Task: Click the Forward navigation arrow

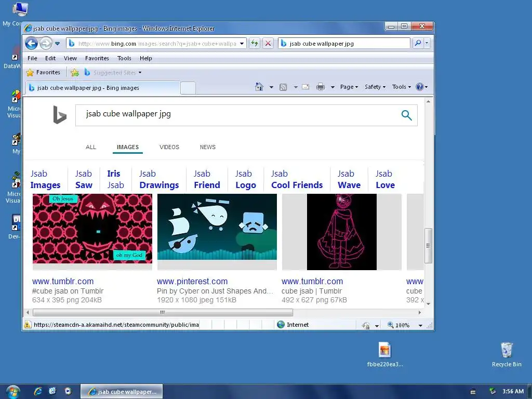Action: [x=46, y=44]
